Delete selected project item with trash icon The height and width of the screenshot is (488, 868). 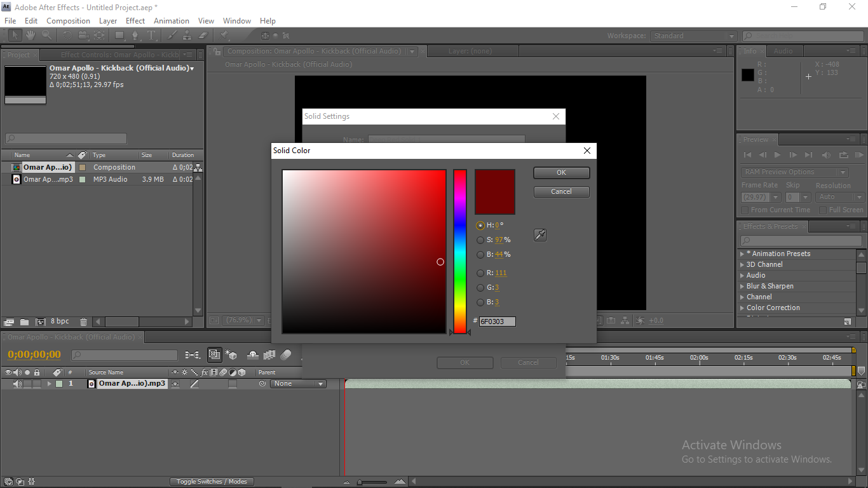[83, 322]
